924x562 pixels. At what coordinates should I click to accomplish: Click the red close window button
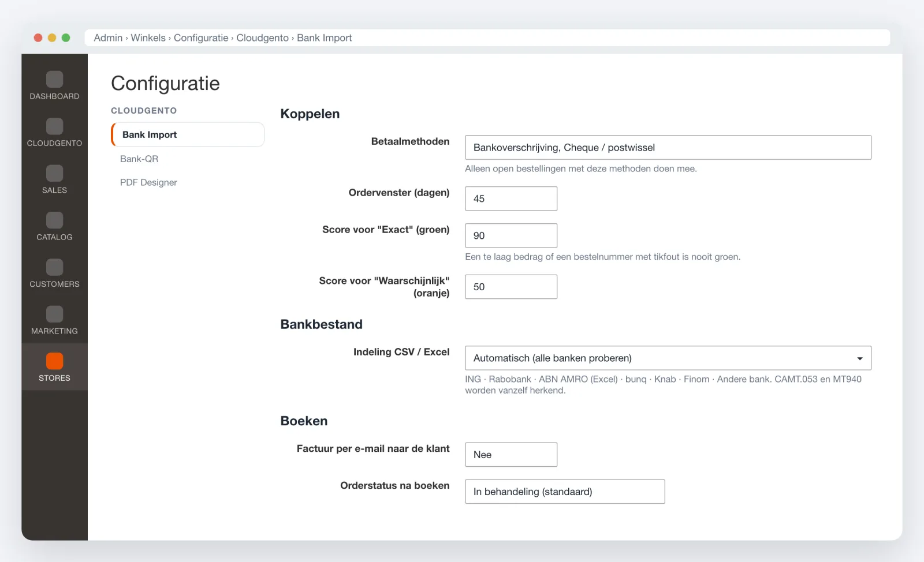tap(38, 38)
